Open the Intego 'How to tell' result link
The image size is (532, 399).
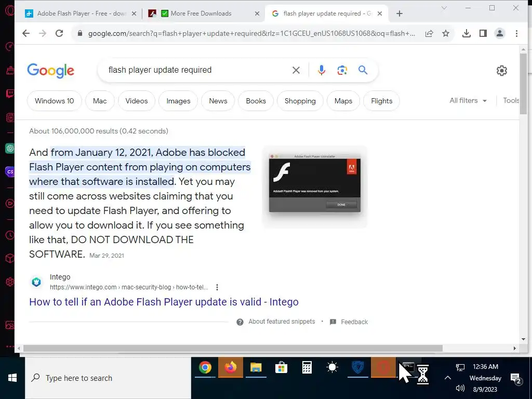click(x=164, y=302)
